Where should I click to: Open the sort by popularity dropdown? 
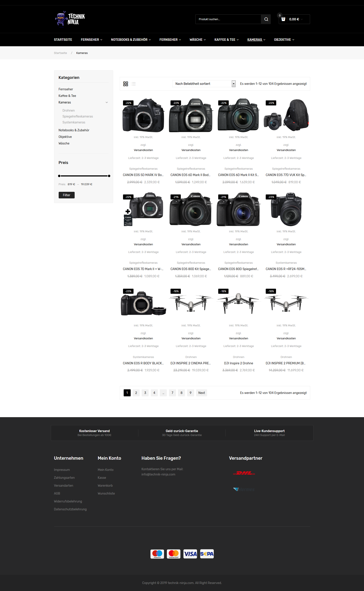tap(204, 84)
